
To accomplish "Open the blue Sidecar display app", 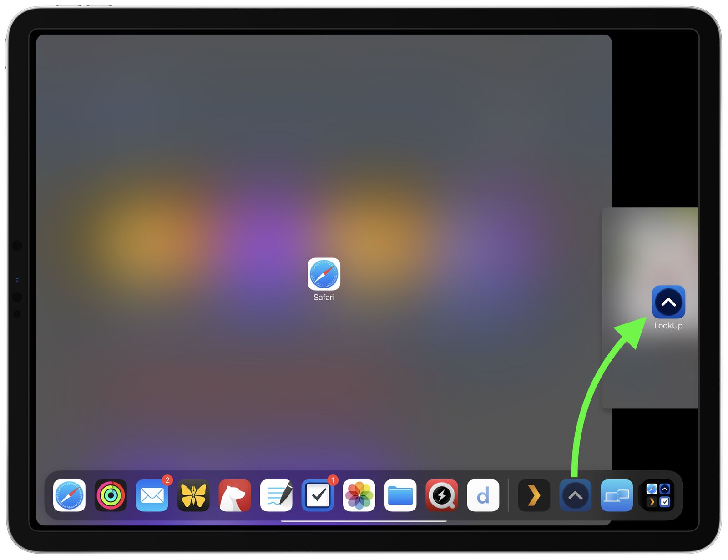I will (617, 496).
